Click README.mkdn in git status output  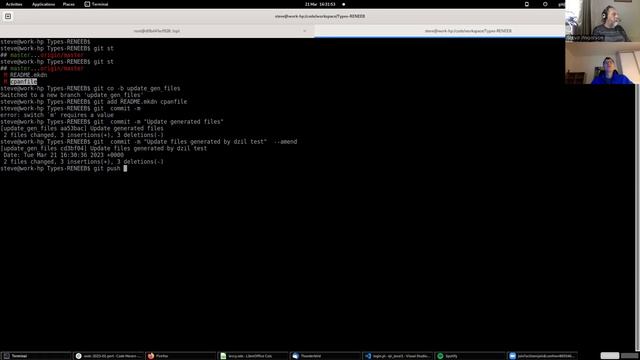pos(29,75)
